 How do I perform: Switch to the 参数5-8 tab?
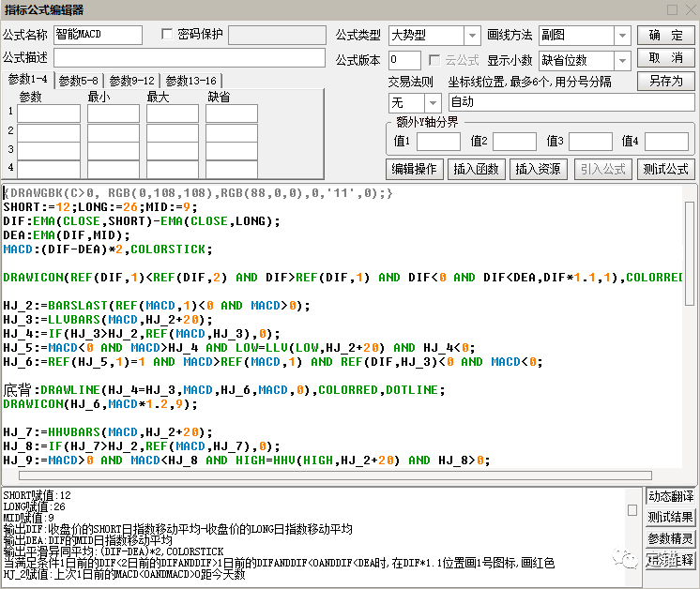(x=79, y=81)
